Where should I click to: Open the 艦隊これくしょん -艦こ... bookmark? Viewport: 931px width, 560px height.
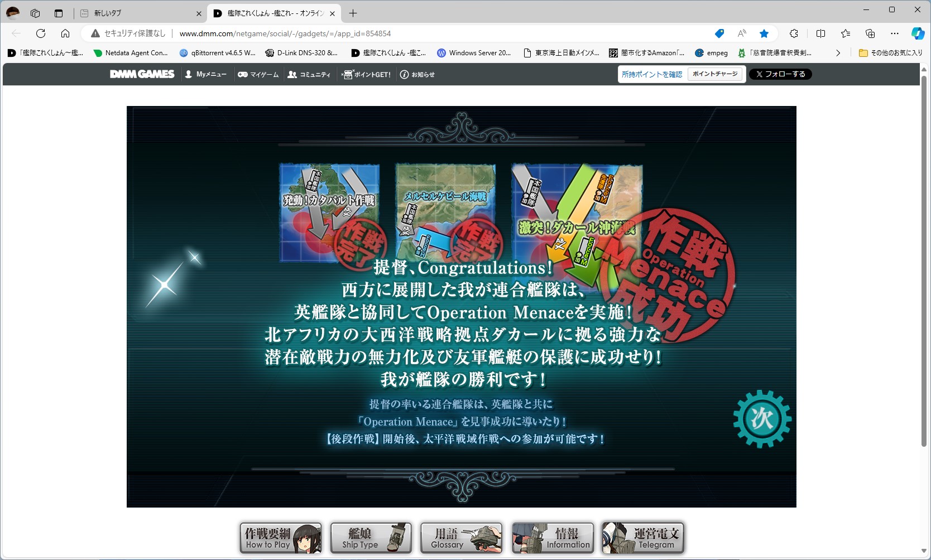(388, 53)
